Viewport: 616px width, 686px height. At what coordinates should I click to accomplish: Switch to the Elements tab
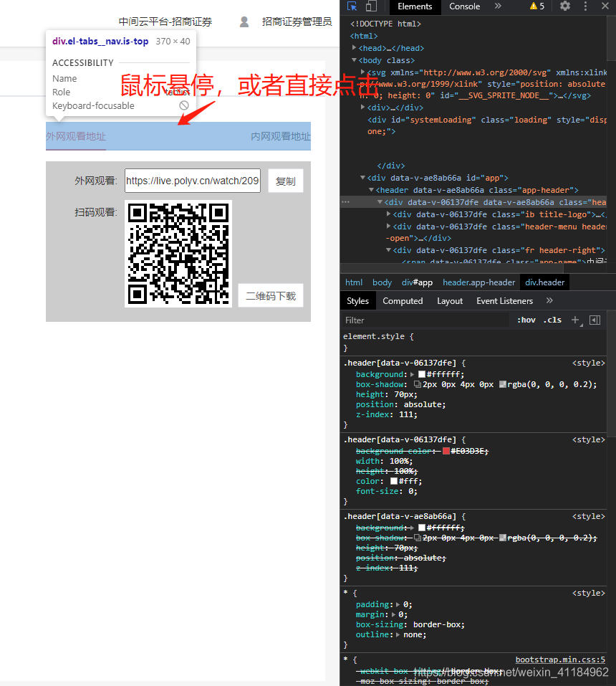(415, 6)
